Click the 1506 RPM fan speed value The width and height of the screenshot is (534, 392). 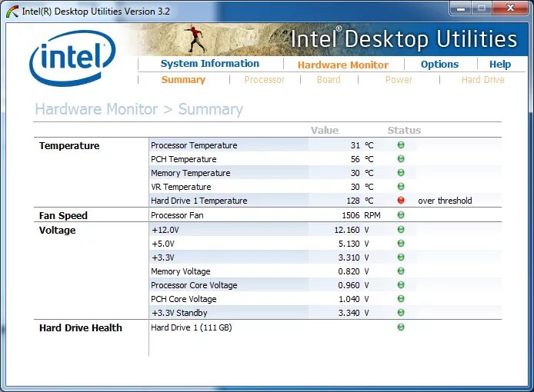[361, 215]
